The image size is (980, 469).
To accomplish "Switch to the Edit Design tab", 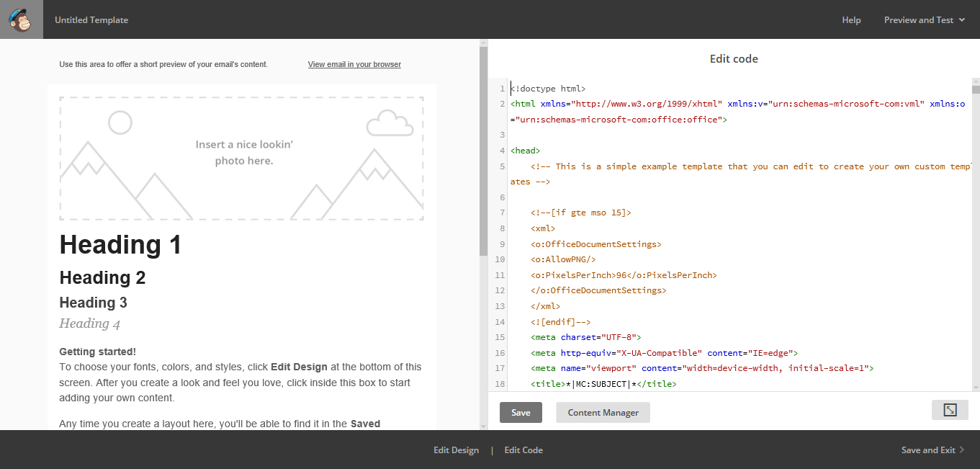I will [x=456, y=450].
